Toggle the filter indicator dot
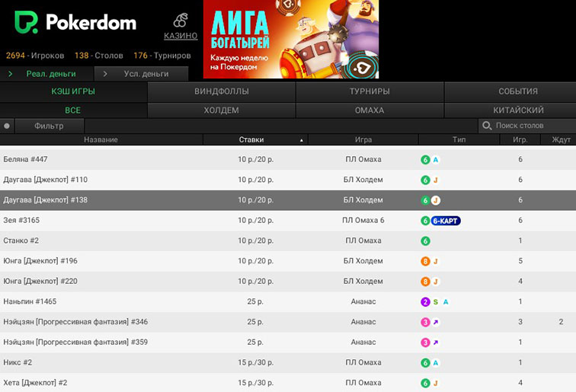576x392 pixels. [7, 126]
